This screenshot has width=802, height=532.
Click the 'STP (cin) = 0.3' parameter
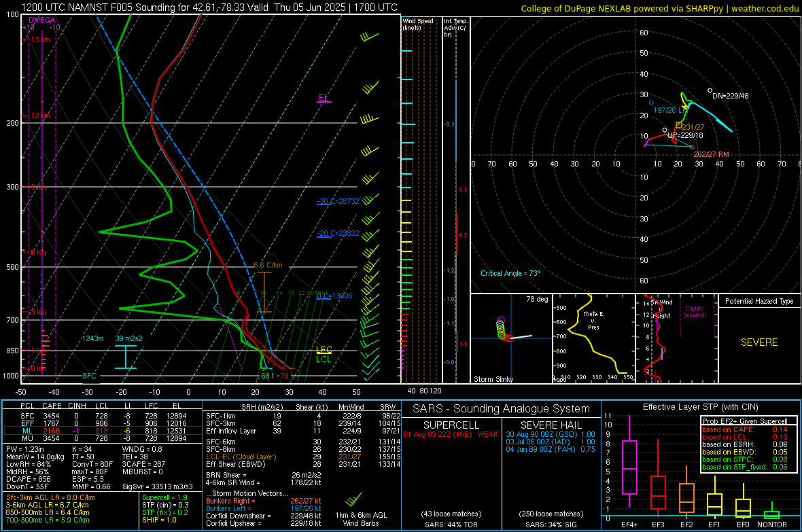[165, 505]
